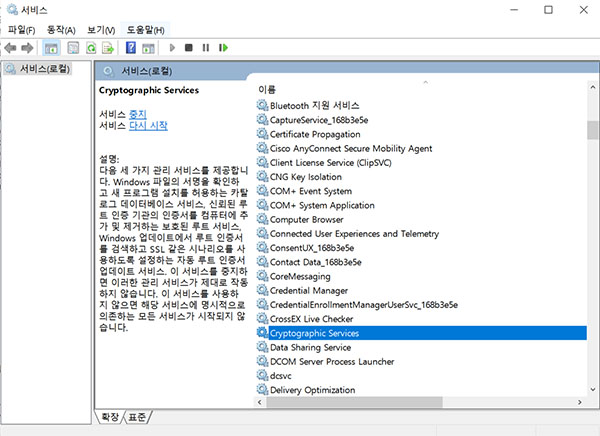600x436 pixels.
Task: Click the 다시 시작 restart link
Action: [x=148, y=126]
